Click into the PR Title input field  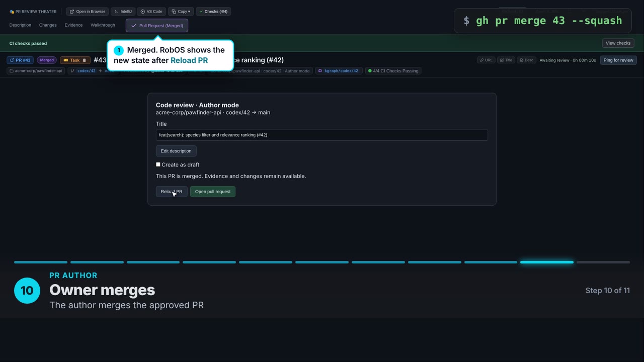point(322,135)
